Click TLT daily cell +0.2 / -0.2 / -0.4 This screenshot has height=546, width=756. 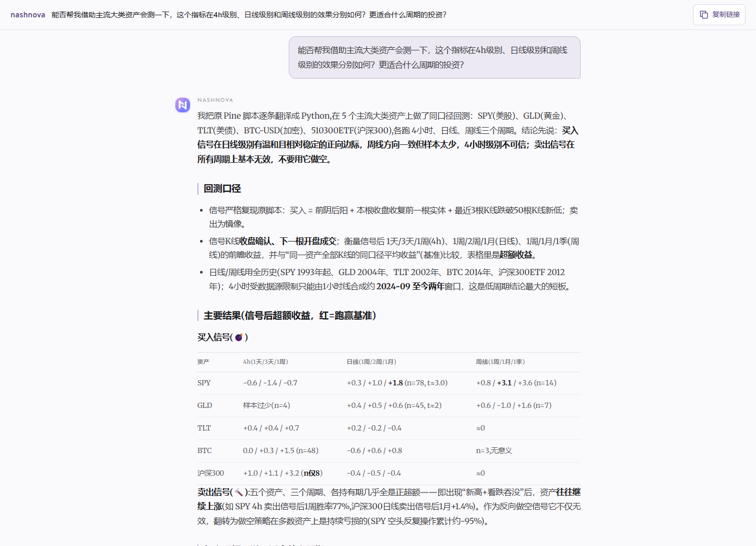click(374, 428)
